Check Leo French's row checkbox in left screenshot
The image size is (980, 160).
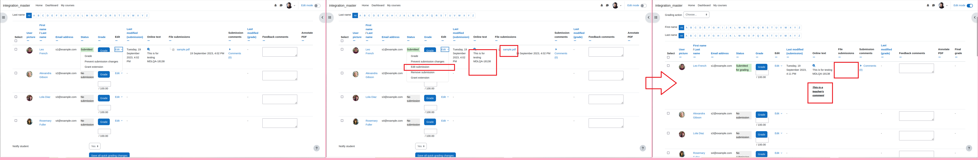(x=16, y=49)
